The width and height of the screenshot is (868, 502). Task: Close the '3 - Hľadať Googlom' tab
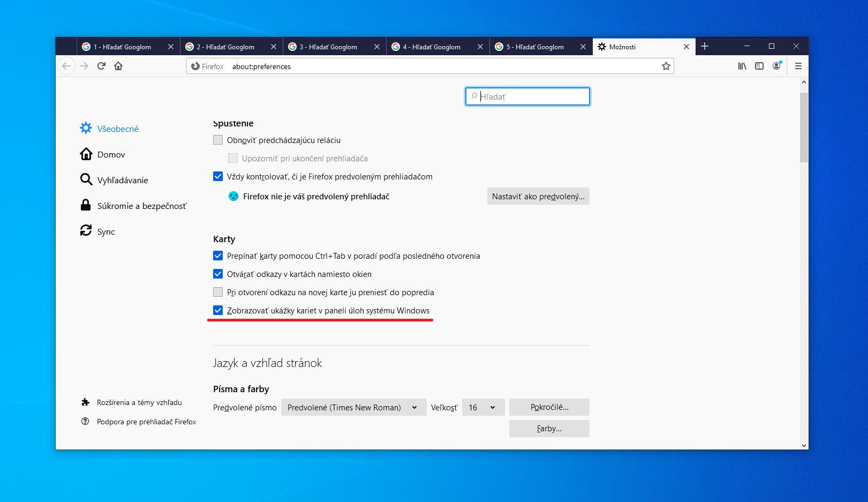(377, 47)
